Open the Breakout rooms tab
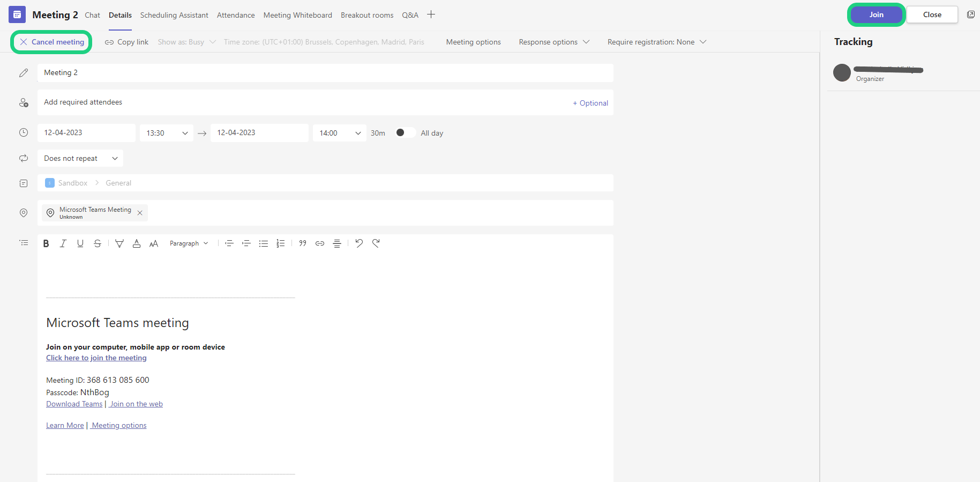The width and height of the screenshot is (980, 482). [x=367, y=15]
